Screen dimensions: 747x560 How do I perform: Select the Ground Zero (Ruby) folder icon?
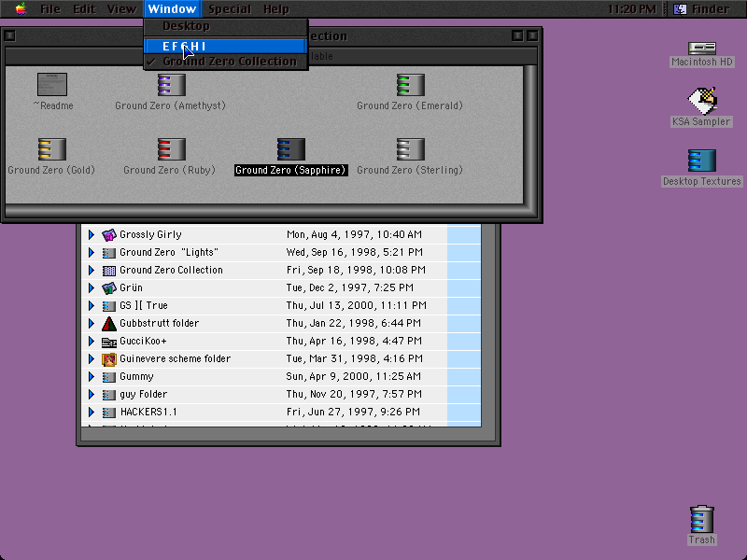(x=172, y=149)
